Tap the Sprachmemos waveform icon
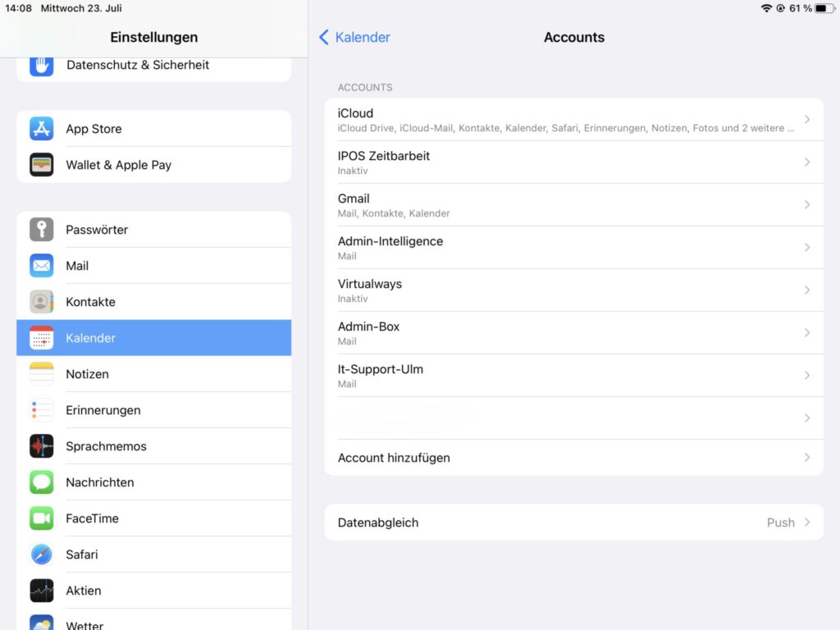 pyautogui.click(x=41, y=445)
